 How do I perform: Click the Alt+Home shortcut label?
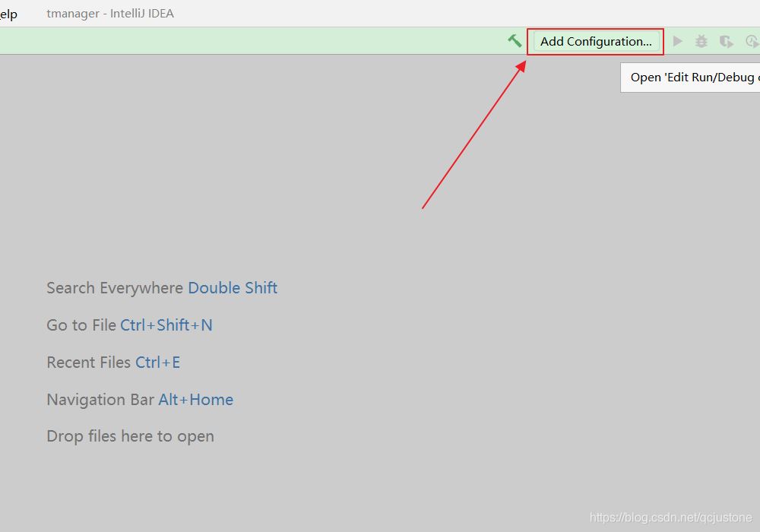pos(196,400)
